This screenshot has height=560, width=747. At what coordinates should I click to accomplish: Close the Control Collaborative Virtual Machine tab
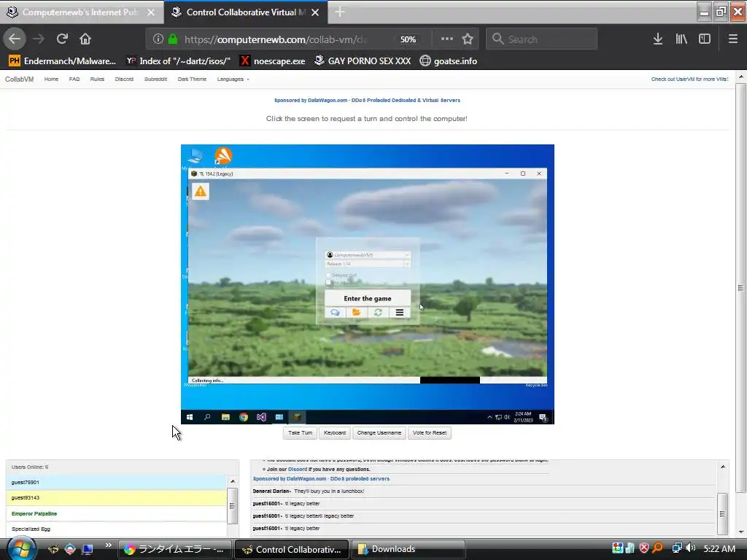pos(315,12)
